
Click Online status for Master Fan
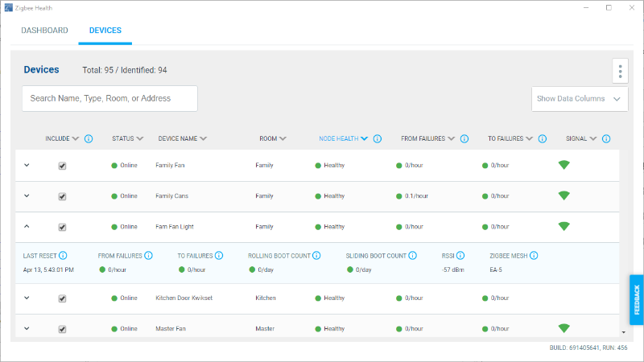tap(125, 329)
